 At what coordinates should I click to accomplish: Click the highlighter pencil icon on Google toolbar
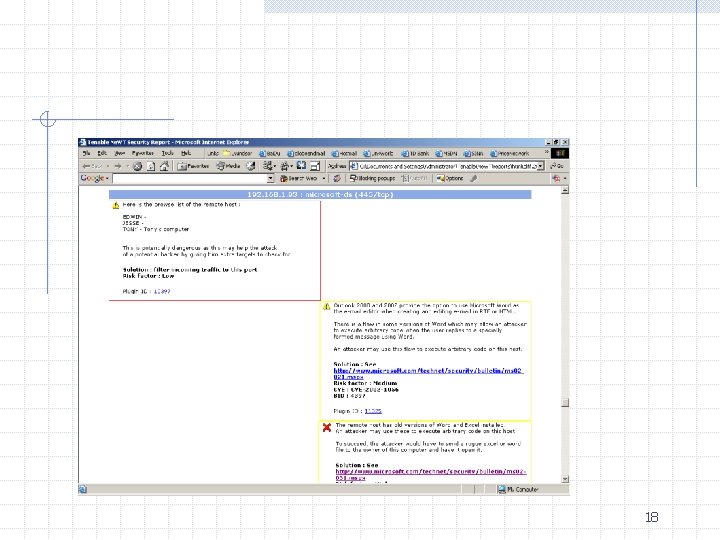tap(473, 178)
